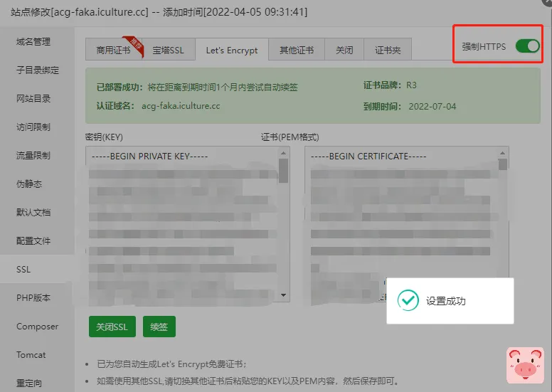The width and height of the screenshot is (552, 392).
Task: Open 默认文档 settings
Action: pyautogui.click(x=33, y=213)
